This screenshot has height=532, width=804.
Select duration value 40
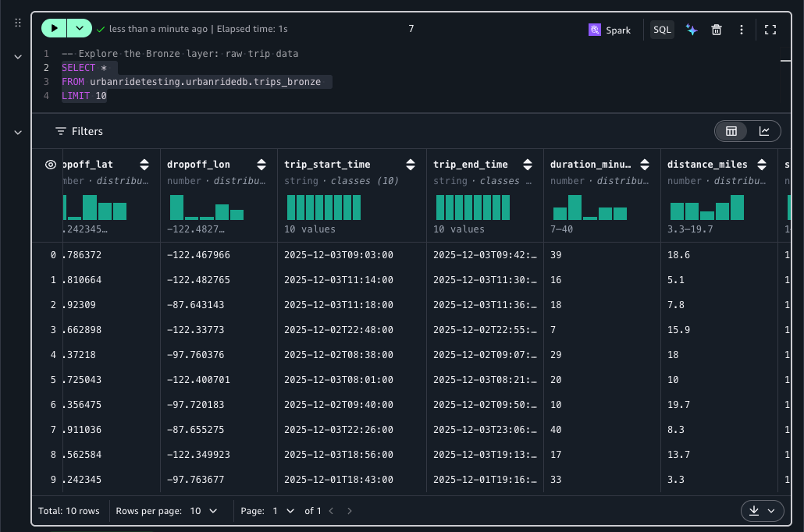[556, 430]
